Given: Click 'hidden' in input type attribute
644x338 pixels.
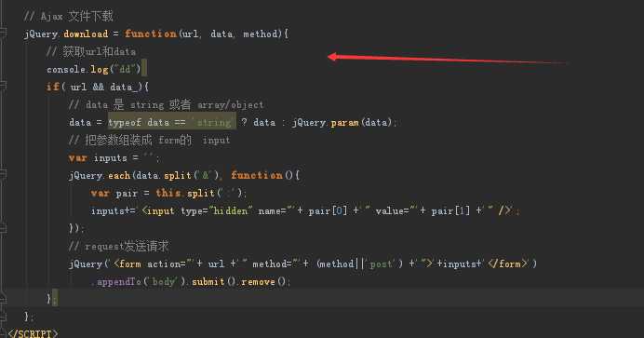Looking at the screenshot, I should (x=230, y=210).
